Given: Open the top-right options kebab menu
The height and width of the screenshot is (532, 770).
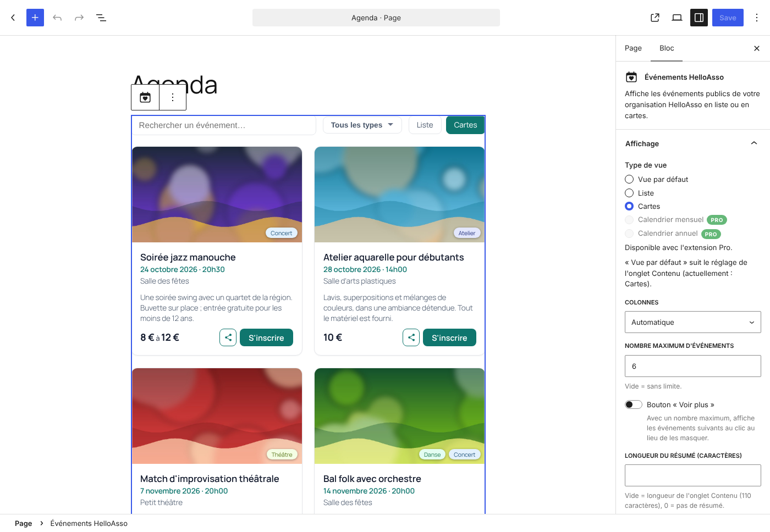Looking at the screenshot, I should pos(757,18).
